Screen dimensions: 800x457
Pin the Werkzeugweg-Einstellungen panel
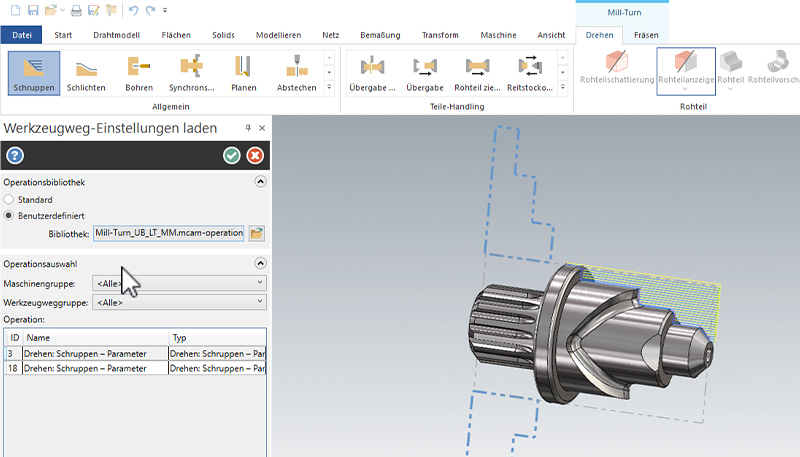coord(248,129)
